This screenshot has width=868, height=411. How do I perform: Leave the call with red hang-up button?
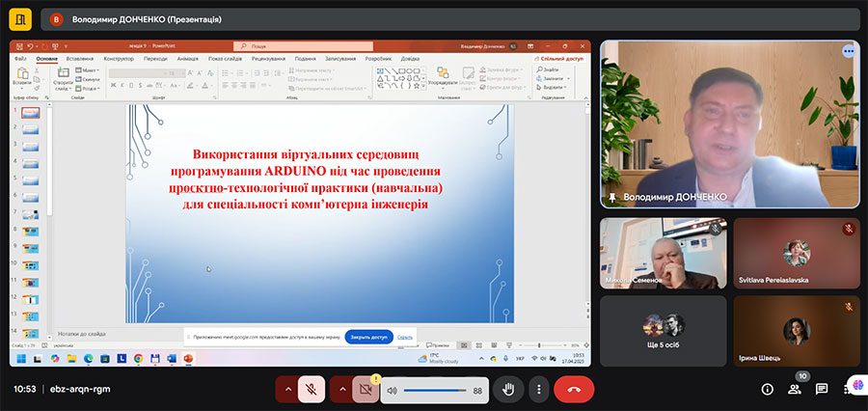pos(574,389)
